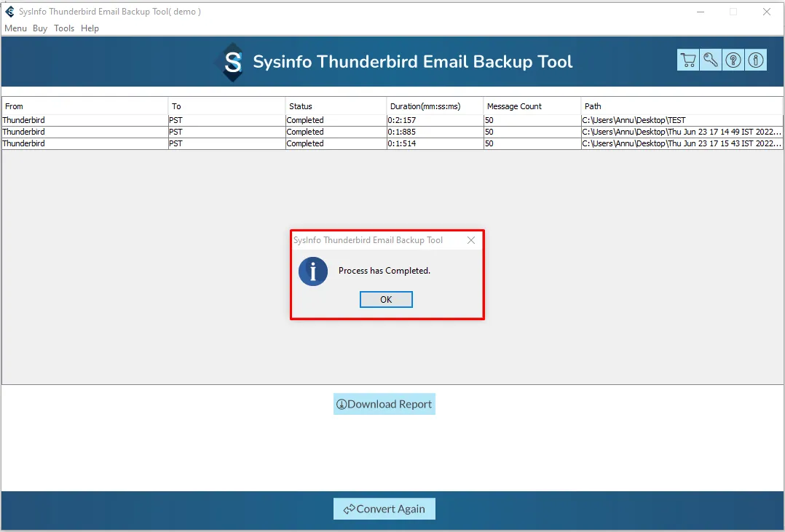Click the SysInfo logo in the banner
Viewport: 785px width, 532px height.
click(233, 62)
